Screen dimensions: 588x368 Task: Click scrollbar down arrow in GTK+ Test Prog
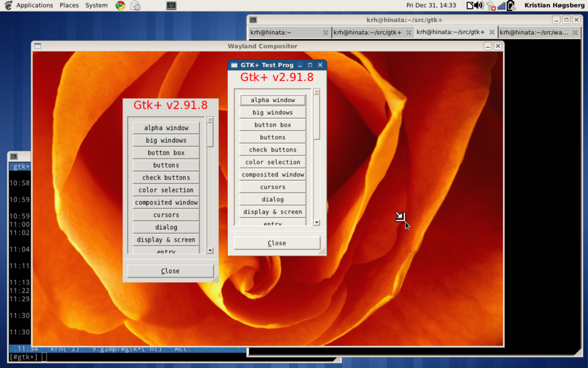317,222
